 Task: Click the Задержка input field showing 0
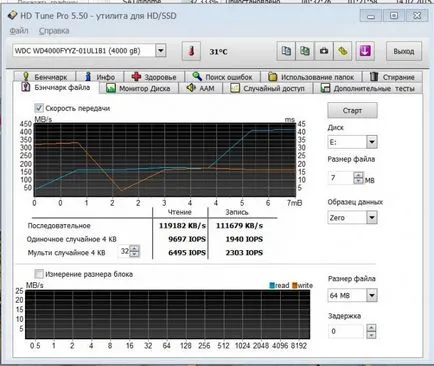click(346, 331)
